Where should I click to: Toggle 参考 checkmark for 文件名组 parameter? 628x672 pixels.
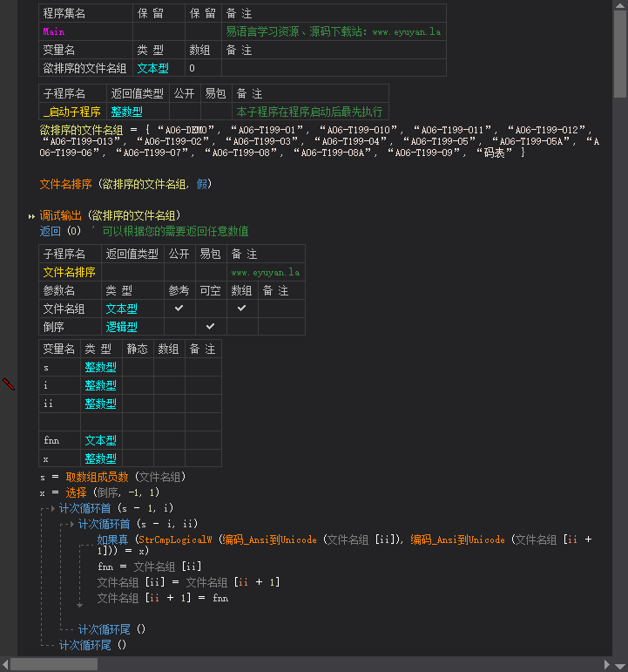[x=179, y=309]
